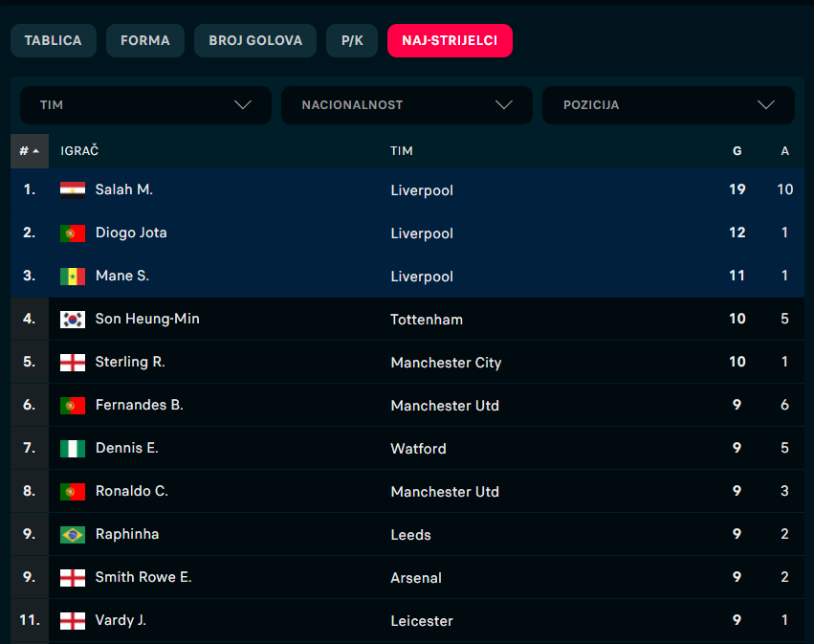Click the Egypt flag next to Salah M.
The width and height of the screenshot is (814, 644).
[x=73, y=190]
